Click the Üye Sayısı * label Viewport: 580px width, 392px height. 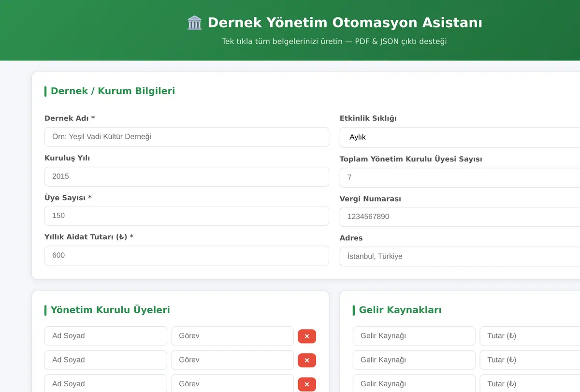(68, 198)
